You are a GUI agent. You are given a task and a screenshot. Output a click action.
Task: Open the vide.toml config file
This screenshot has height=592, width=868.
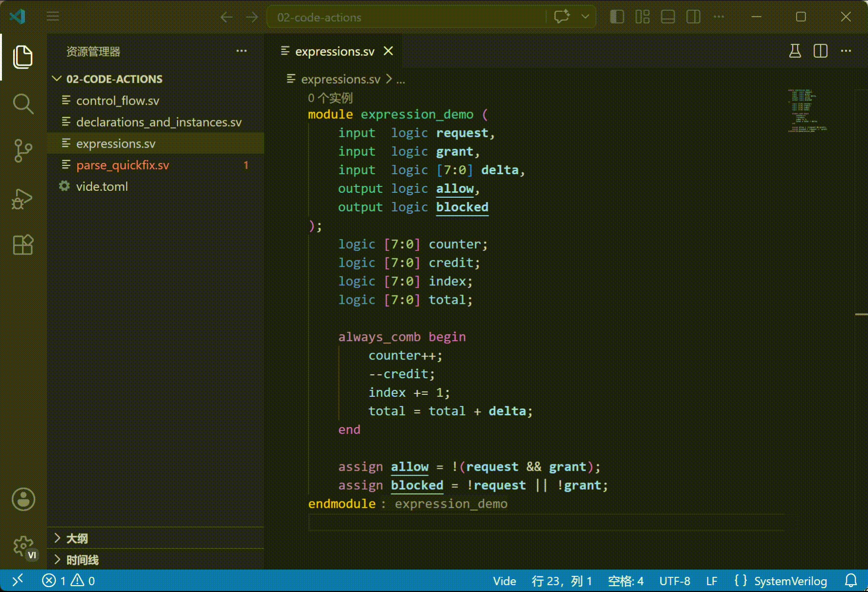tap(156, 187)
